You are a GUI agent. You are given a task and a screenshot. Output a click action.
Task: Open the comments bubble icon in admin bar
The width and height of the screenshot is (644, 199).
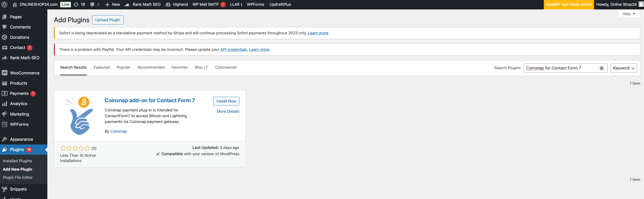(92, 4)
